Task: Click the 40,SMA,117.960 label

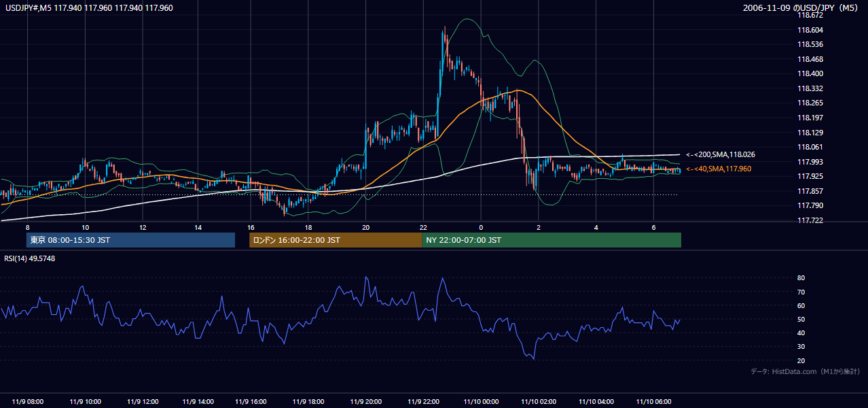Action: (718, 169)
